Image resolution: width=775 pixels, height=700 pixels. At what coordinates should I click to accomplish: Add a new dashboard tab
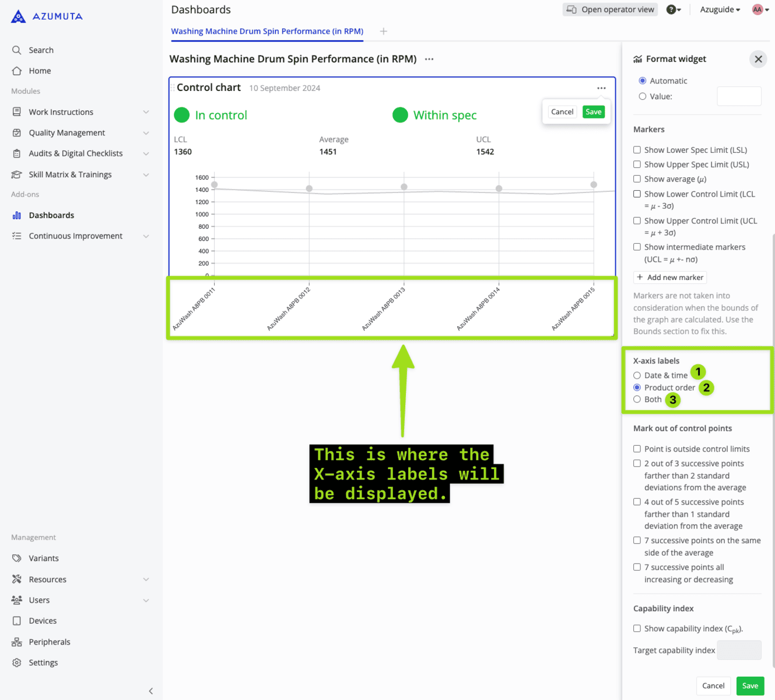point(383,32)
